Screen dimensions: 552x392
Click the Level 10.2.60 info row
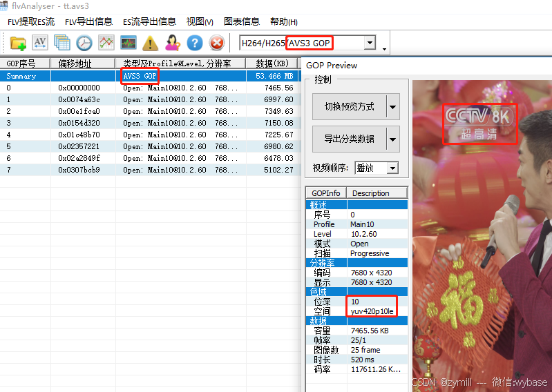357,234
